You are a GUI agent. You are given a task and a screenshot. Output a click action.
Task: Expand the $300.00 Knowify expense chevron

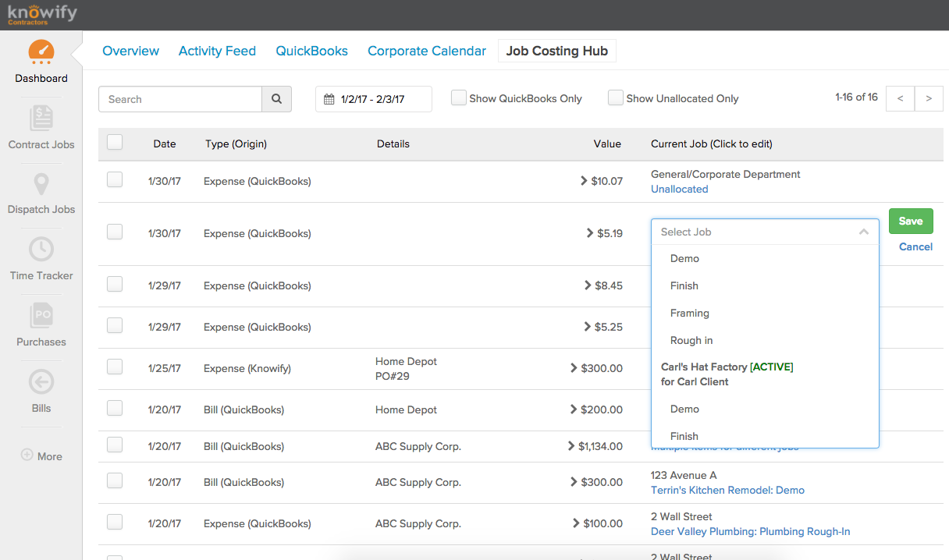(574, 368)
